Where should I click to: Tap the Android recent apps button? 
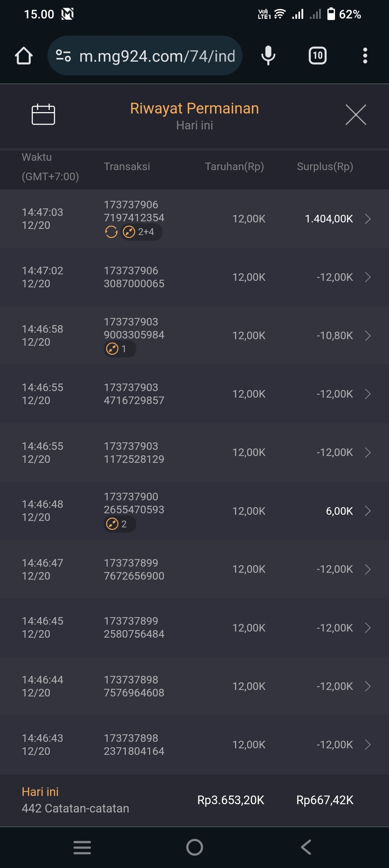pyautogui.click(x=82, y=847)
